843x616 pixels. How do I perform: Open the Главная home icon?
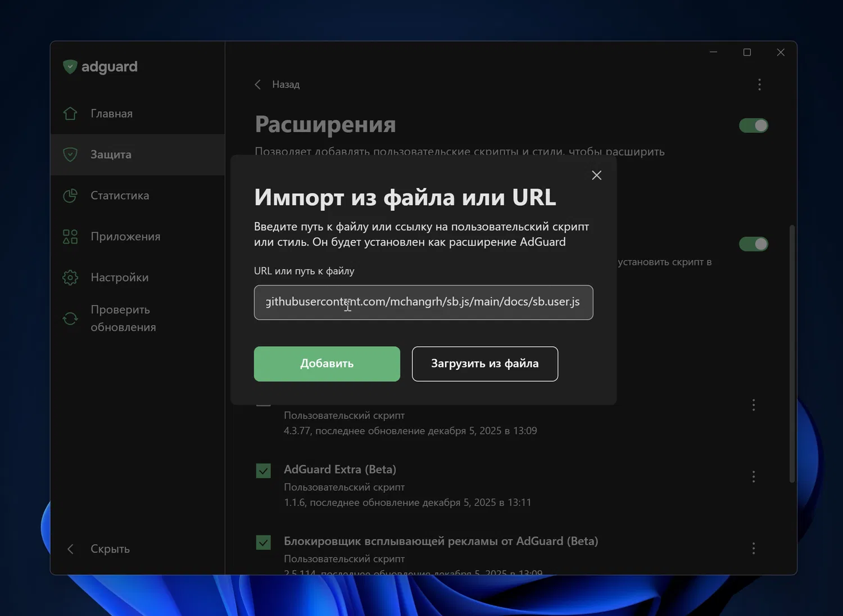tap(70, 114)
